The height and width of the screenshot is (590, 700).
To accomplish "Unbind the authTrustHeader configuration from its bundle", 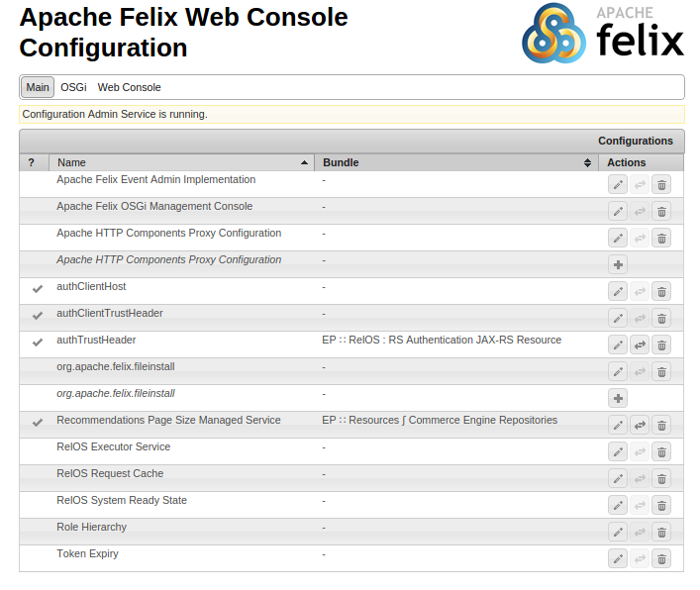I will coord(640,344).
